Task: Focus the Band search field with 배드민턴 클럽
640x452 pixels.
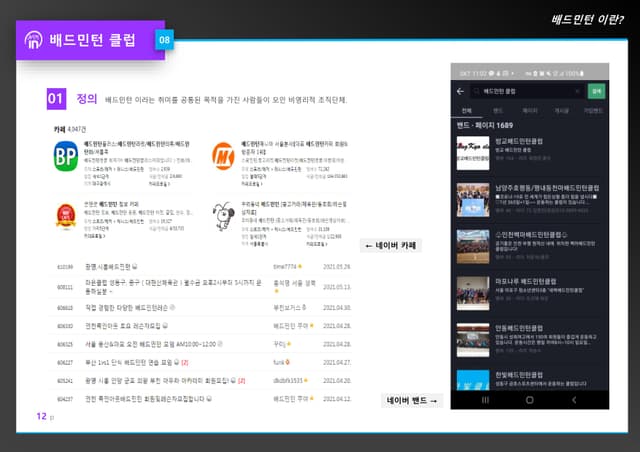Action: [527, 91]
